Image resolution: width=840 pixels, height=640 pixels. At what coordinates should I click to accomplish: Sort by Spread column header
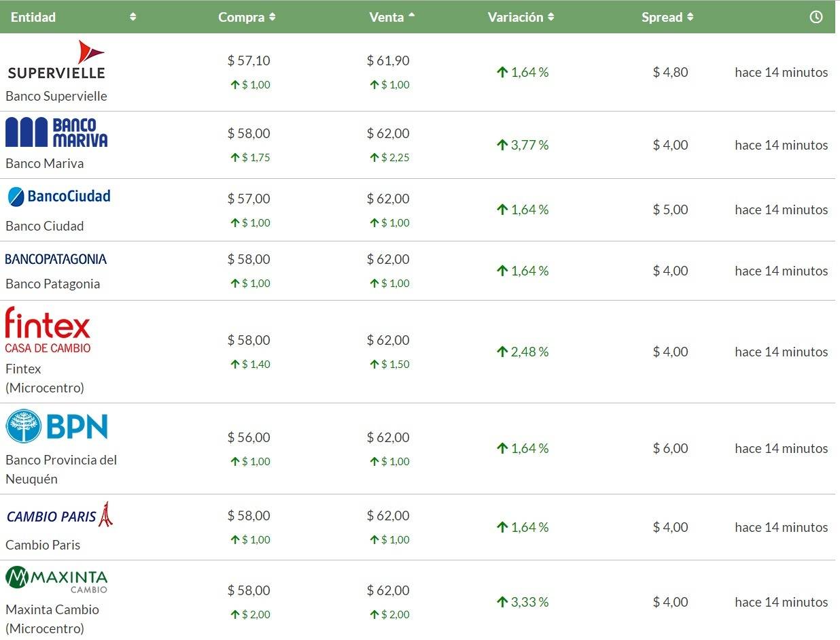click(x=667, y=17)
